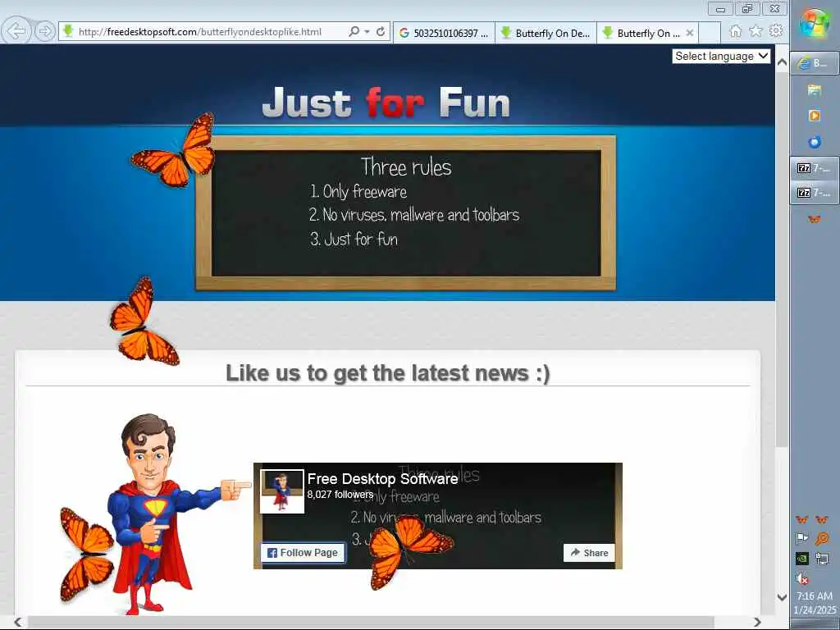Click the right butterfly system tray icon
This screenshot has width=840, height=630.
point(822,519)
